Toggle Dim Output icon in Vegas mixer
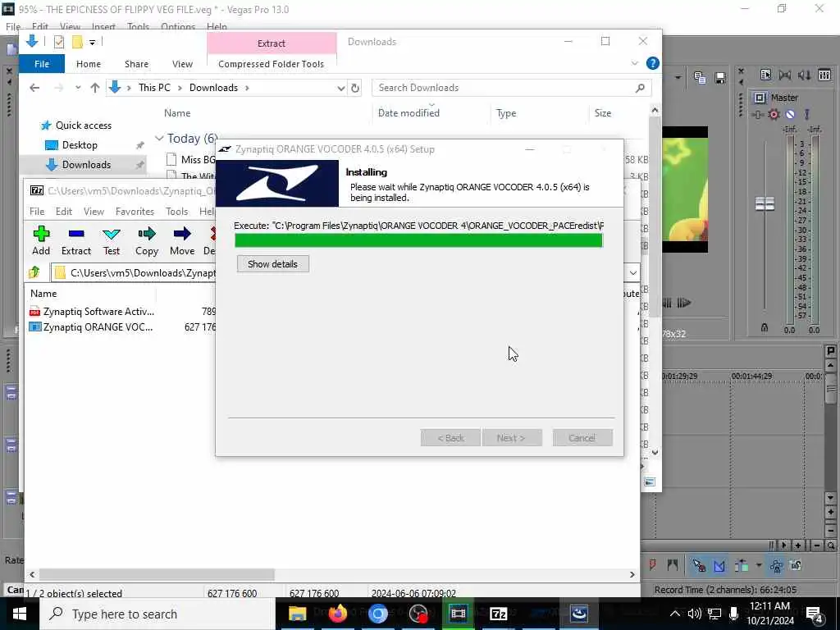 804,75
